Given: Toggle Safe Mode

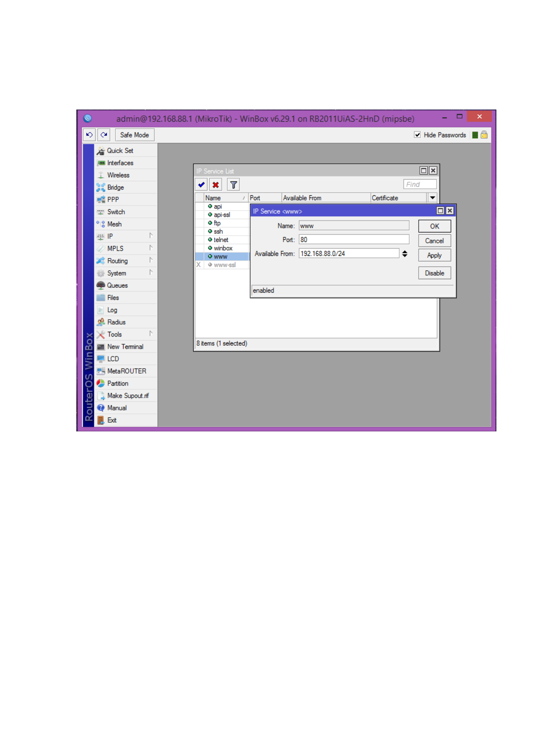Looking at the screenshot, I should coord(134,135).
